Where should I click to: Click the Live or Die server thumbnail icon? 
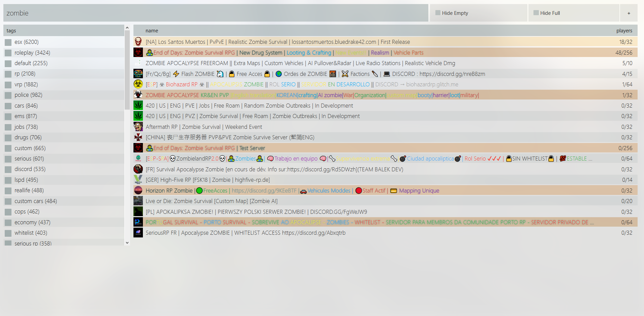(x=138, y=201)
